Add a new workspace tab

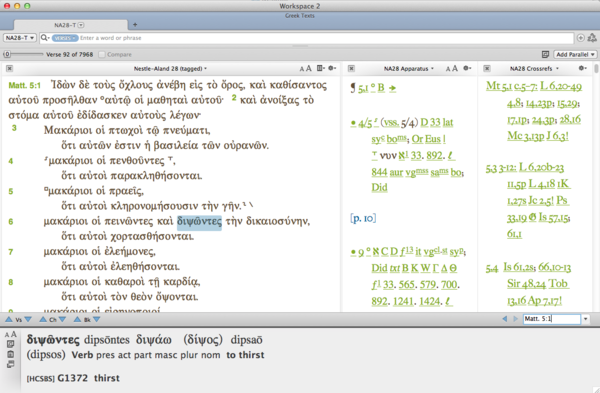tap(135, 25)
